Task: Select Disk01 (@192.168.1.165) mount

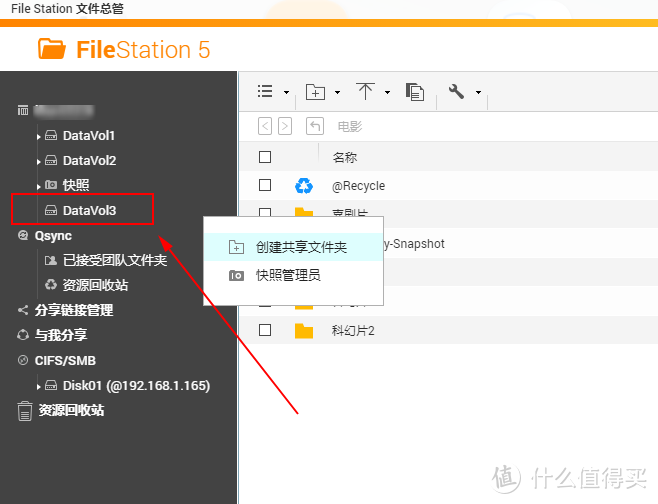Action: [x=136, y=386]
